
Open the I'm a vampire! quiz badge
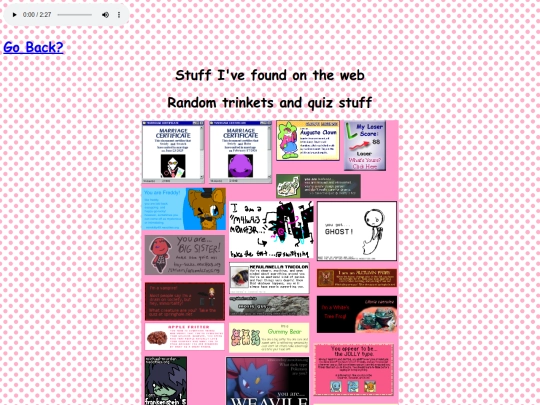(185, 301)
